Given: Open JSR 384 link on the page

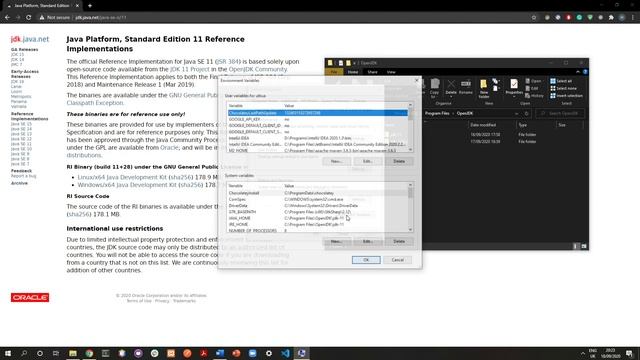Looking at the screenshot, I should point(227,62).
